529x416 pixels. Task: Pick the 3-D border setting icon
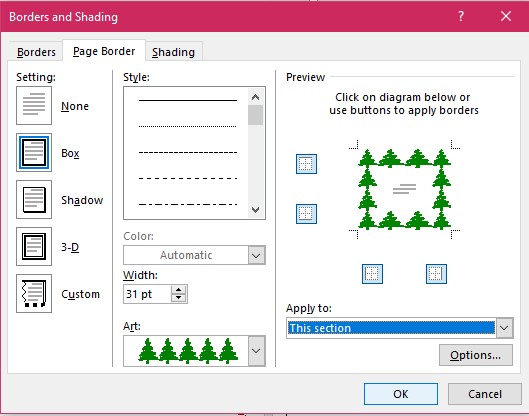click(34, 246)
